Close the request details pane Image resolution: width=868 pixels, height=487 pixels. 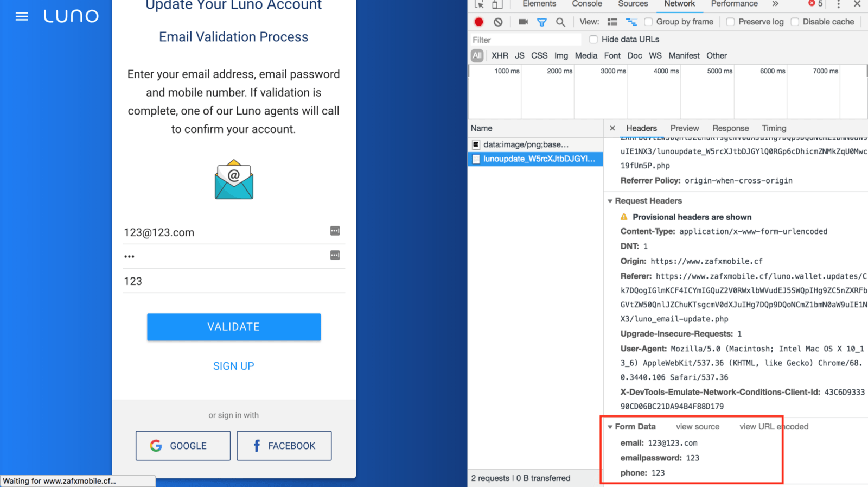tap(612, 128)
